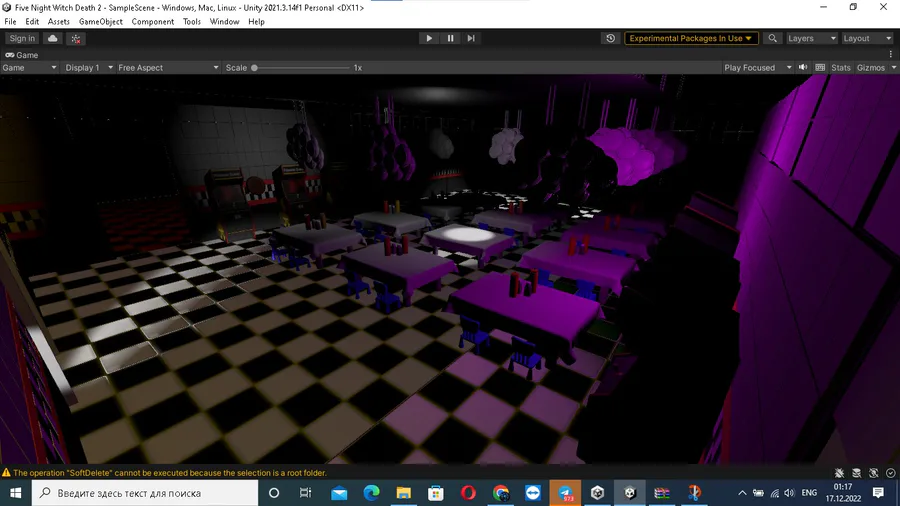Click the debug mode bug icon in status bar

click(x=839, y=473)
